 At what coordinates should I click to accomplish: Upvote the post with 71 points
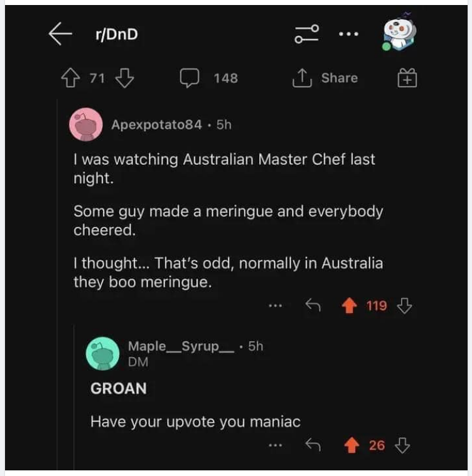pyautogui.click(x=70, y=78)
